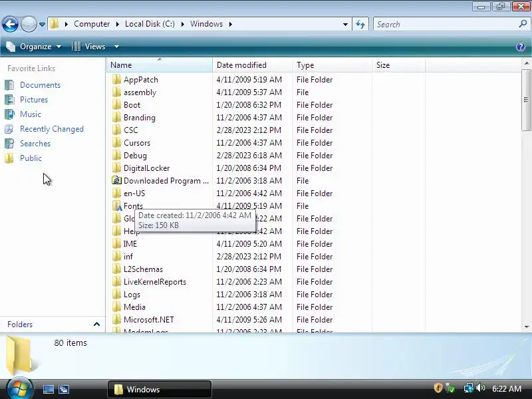The height and width of the screenshot is (399, 532).
Task: Select Computer in the address breadcrumb
Action: pos(92,24)
